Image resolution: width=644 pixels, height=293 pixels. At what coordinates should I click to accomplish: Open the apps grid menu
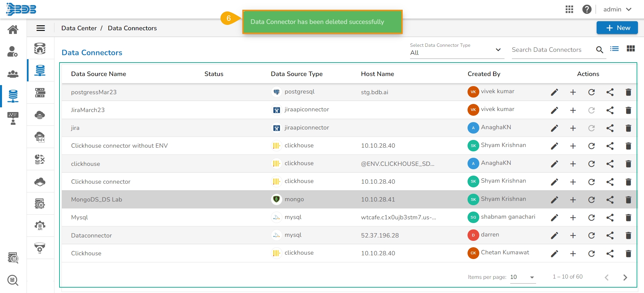point(569,9)
